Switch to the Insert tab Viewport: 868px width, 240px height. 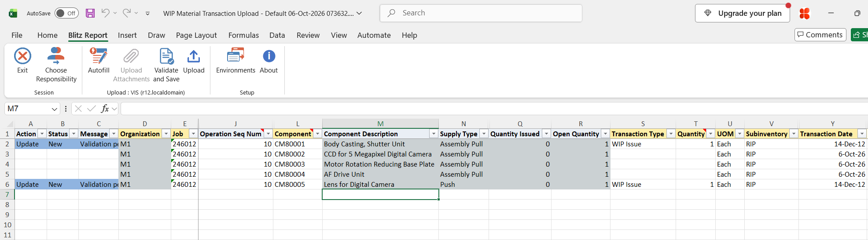(127, 35)
